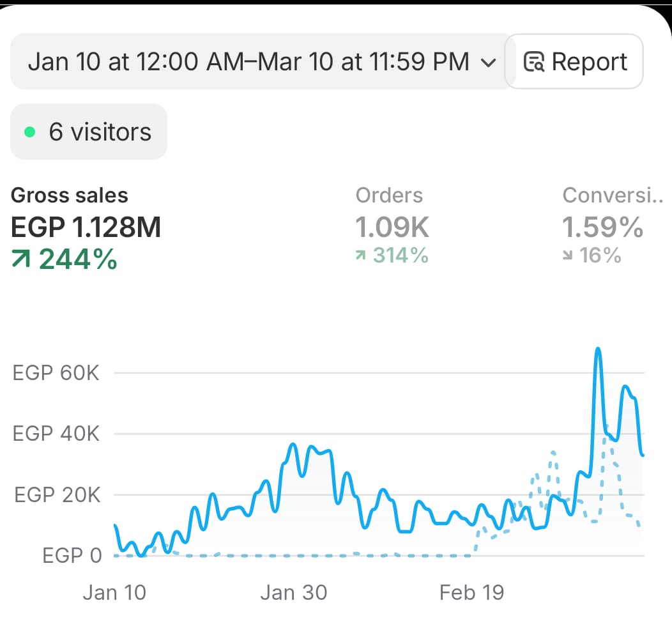The image size is (672, 635).
Task: Tap the 6 visitors live pill
Action: pyautogui.click(x=89, y=132)
